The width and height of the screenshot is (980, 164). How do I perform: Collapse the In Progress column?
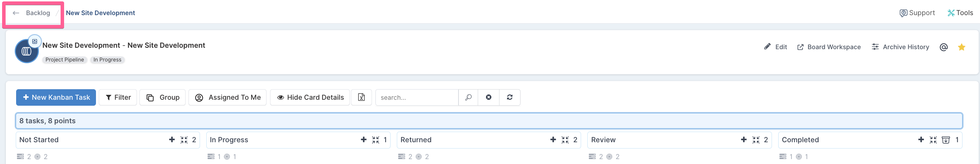pos(375,140)
